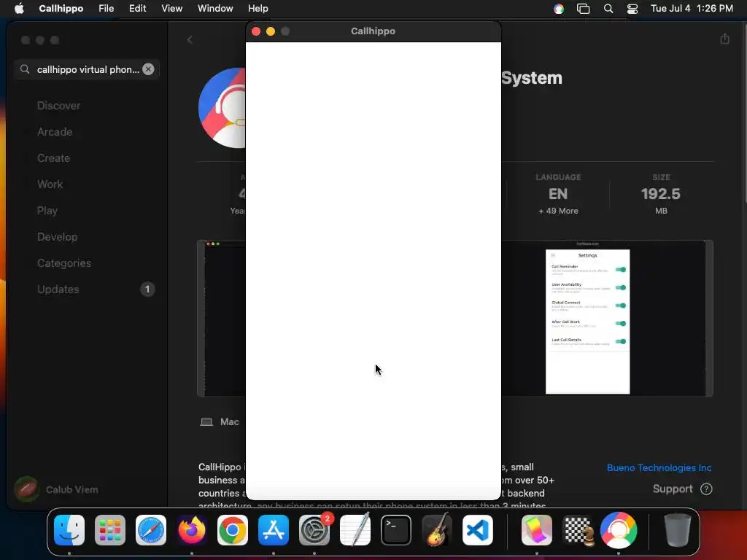Viewport: 747px width, 560px height.
Task: Open Control Center icon
Action: pyautogui.click(x=632, y=9)
